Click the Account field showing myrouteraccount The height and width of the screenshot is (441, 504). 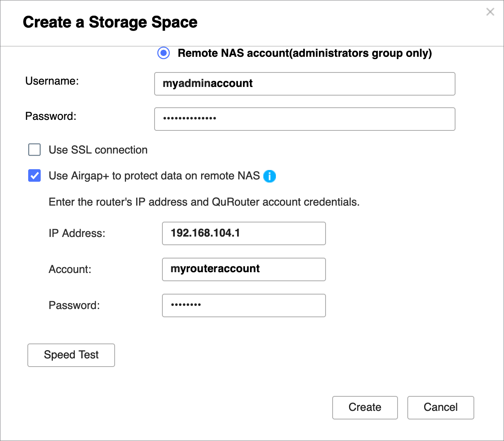243,269
